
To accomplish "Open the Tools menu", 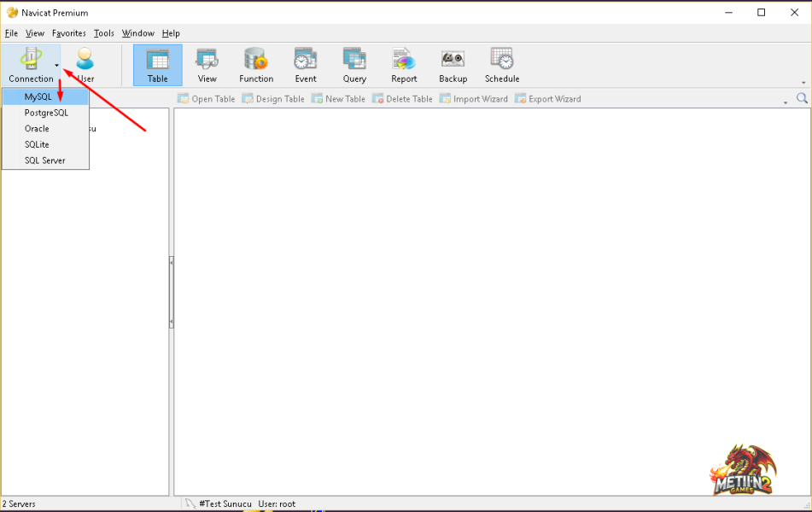I will (103, 33).
